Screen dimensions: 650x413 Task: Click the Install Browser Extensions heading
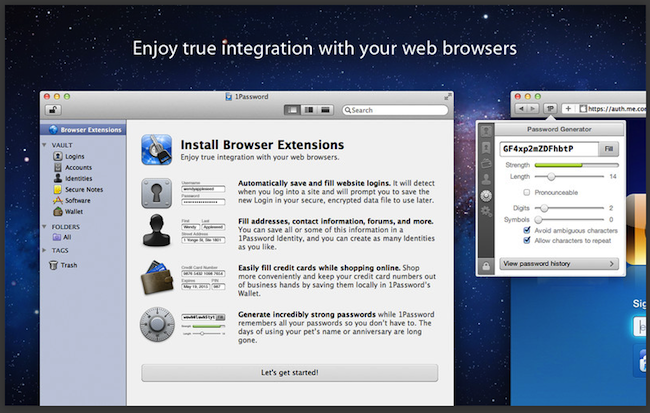pos(262,145)
